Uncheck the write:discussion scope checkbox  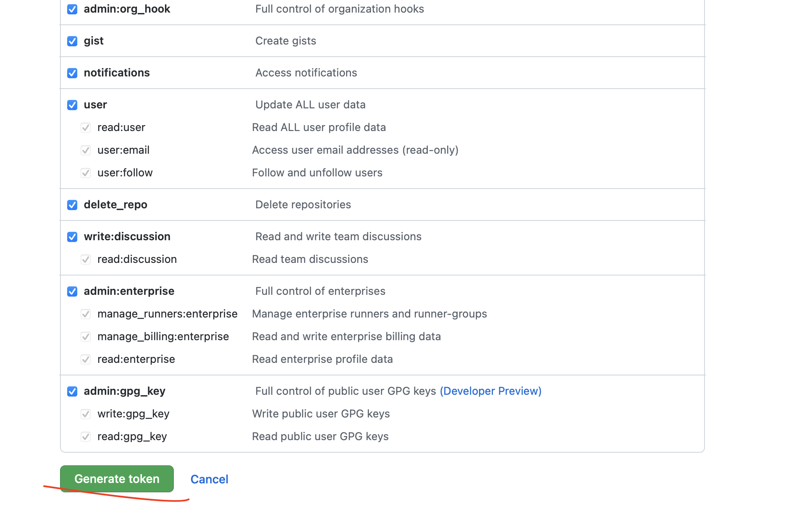(x=72, y=237)
